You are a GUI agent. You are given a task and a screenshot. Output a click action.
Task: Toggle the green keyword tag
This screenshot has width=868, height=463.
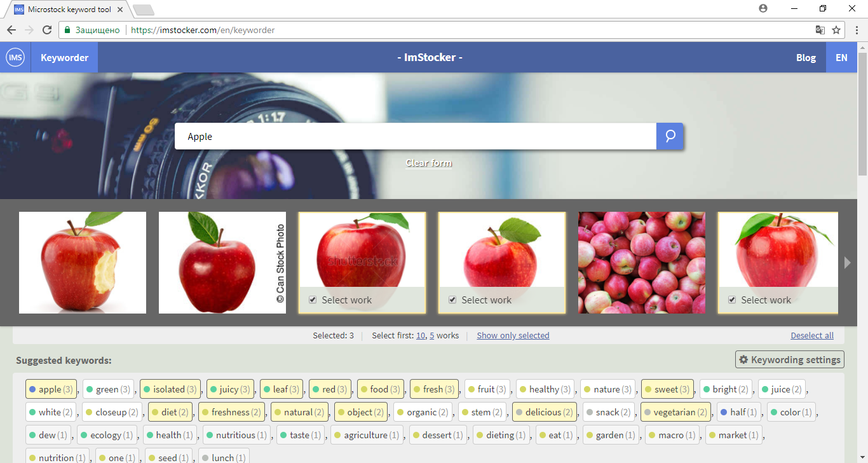tap(108, 389)
